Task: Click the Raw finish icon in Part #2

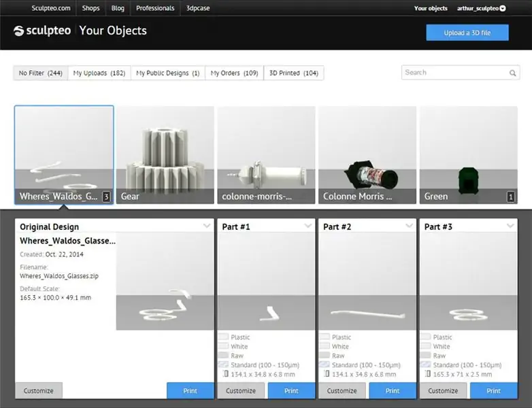Action: tap(325, 355)
